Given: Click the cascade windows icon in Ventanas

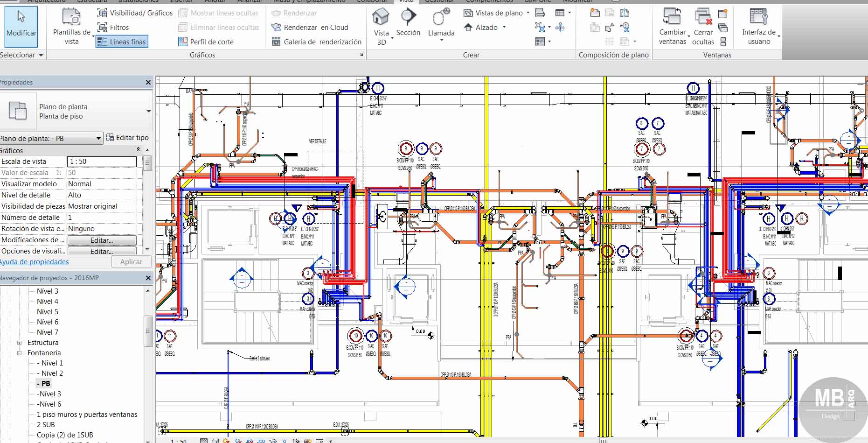Looking at the screenshot, I should (723, 28).
